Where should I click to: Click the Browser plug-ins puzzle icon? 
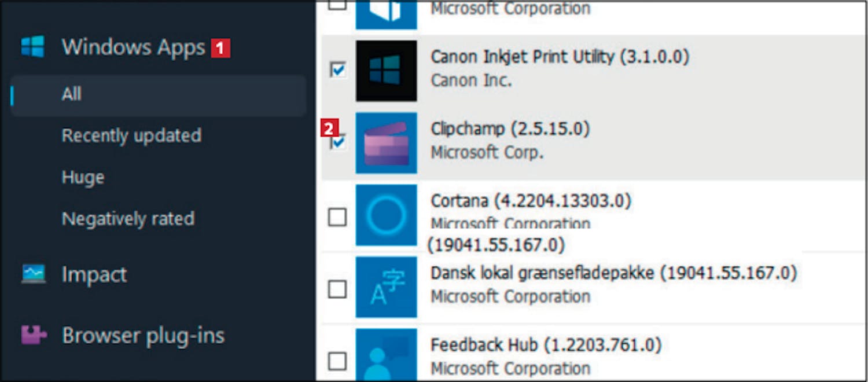(x=34, y=335)
